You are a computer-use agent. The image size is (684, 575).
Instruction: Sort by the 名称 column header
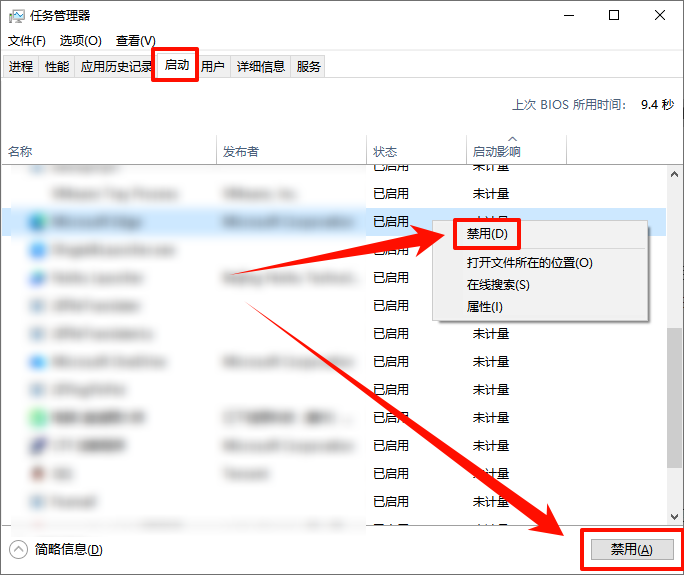[109, 151]
